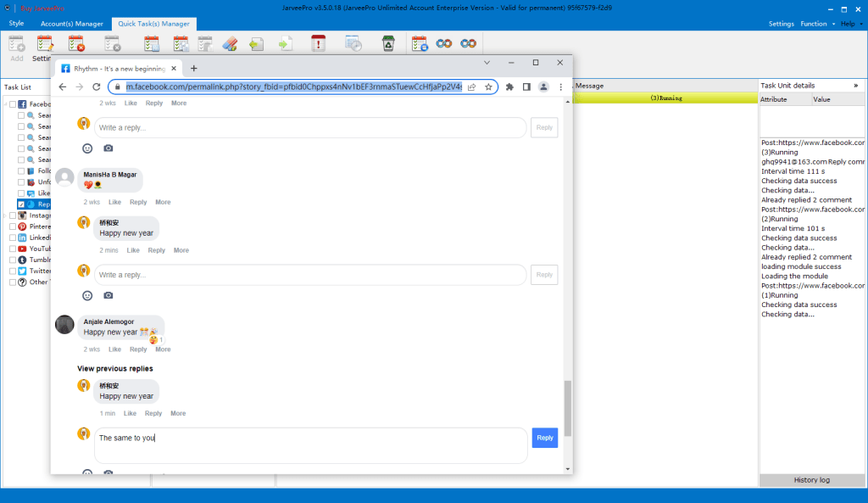Screen dimensions: 868x503
Task: Bookmark this page with the star icon
Action: [x=488, y=87]
